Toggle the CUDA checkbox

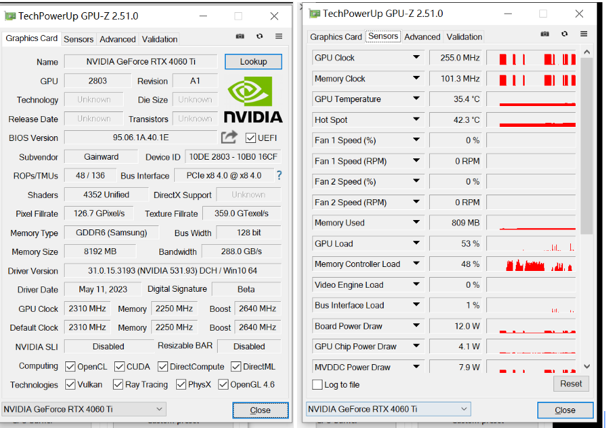tap(119, 366)
